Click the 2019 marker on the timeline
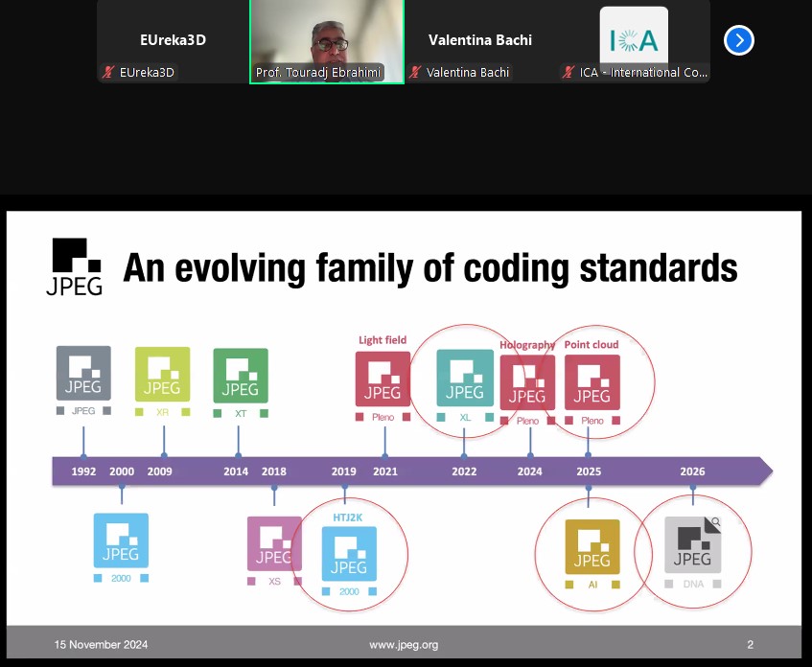 (344, 471)
